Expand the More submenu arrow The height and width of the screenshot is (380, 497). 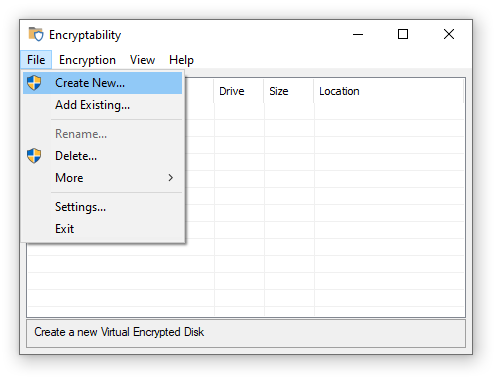click(x=171, y=178)
